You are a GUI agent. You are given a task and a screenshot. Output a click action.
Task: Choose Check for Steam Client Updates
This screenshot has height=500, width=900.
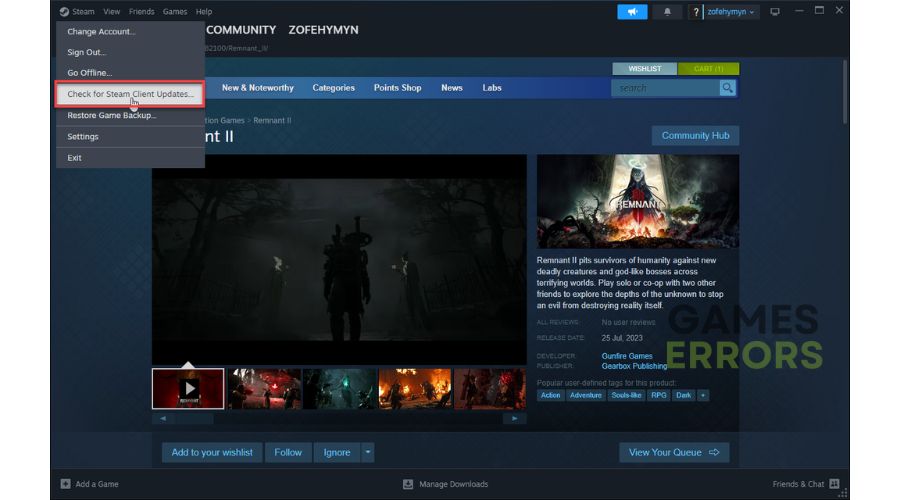[x=130, y=94]
